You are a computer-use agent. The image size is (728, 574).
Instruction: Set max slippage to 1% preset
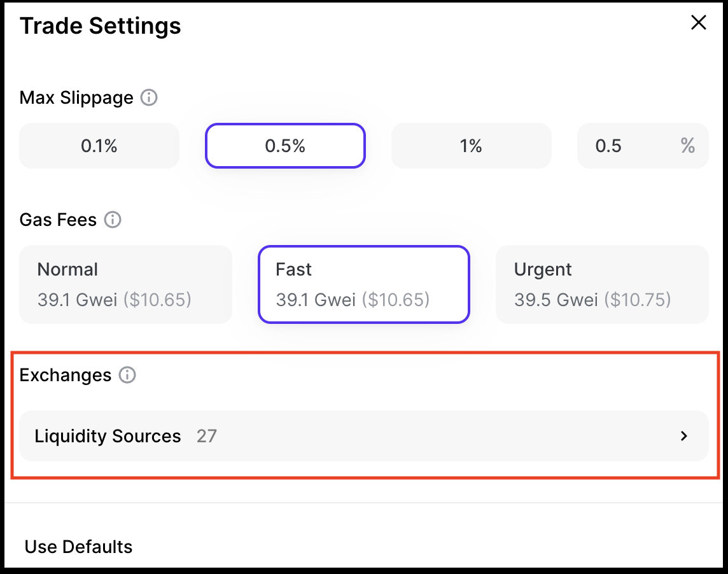(x=471, y=146)
